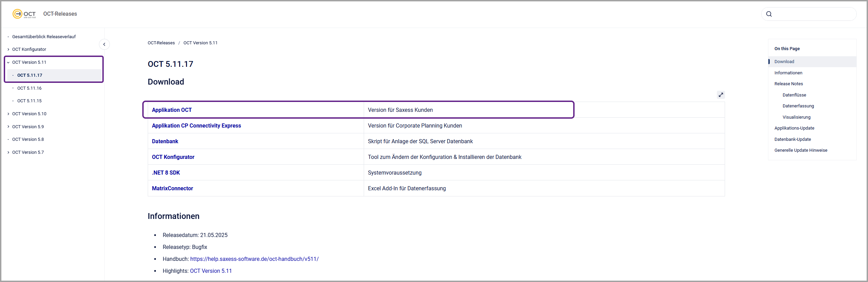This screenshot has width=868, height=282.
Task: Open the Datenbank download link
Action: (165, 142)
